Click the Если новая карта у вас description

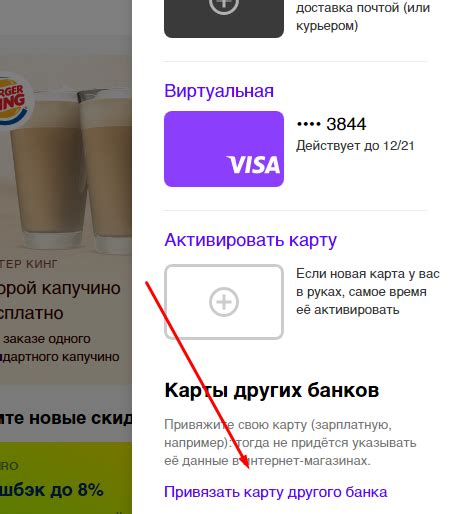coord(368,292)
